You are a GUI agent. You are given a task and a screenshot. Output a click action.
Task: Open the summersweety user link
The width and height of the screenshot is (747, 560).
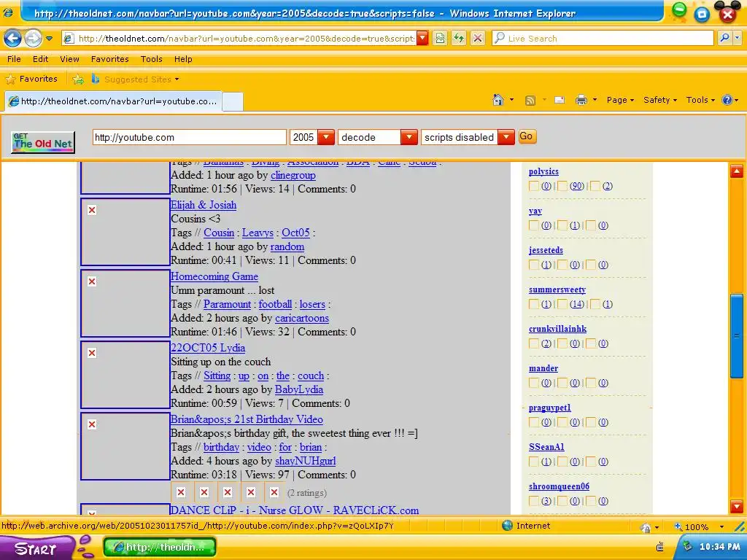point(557,289)
